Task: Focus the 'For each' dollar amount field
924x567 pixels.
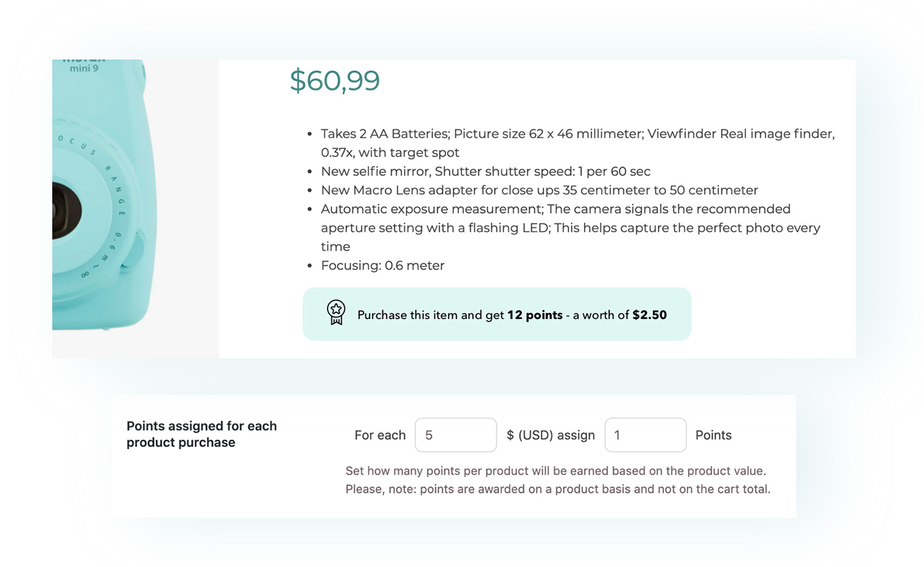Action: click(x=456, y=435)
